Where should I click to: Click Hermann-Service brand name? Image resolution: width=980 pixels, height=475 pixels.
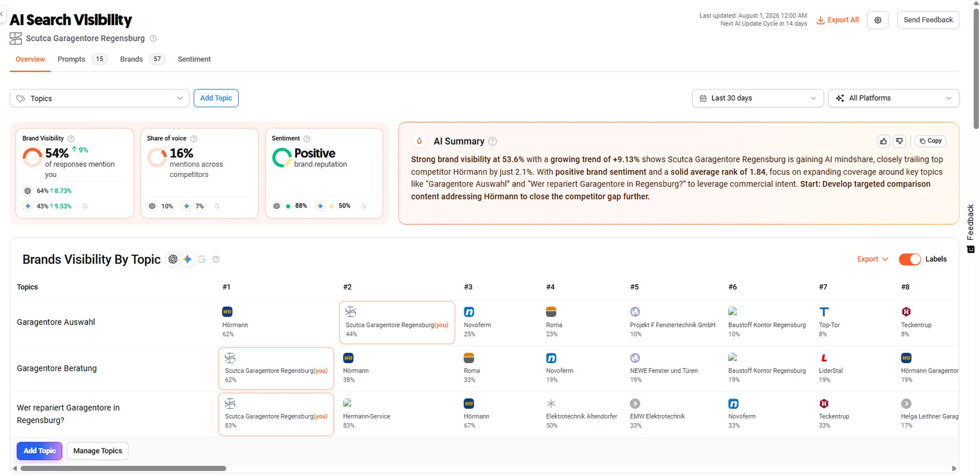tap(367, 416)
